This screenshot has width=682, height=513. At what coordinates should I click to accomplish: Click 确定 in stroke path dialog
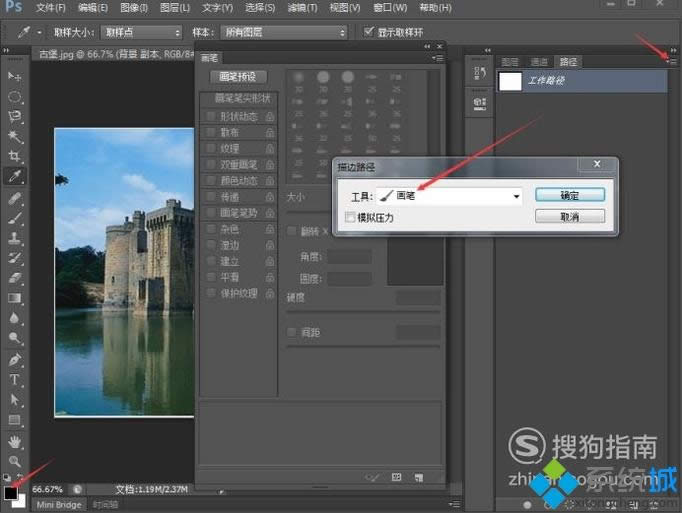[x=570, y=195]
